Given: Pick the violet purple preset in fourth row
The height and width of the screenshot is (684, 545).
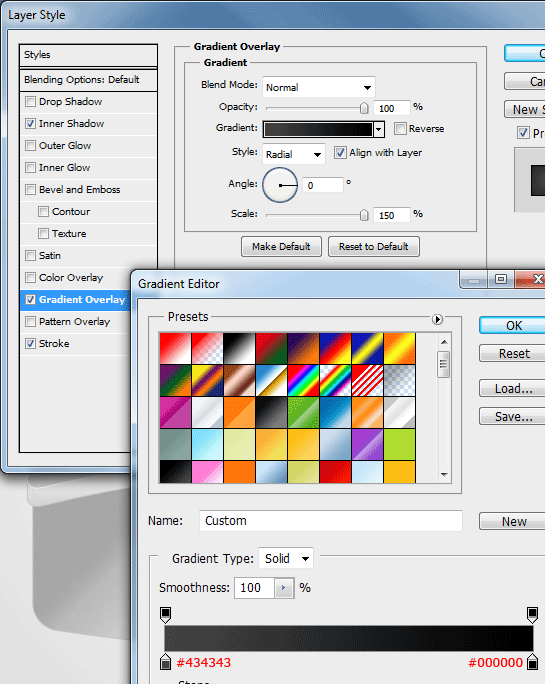Looking at the screenshot, I should [367, 444].
